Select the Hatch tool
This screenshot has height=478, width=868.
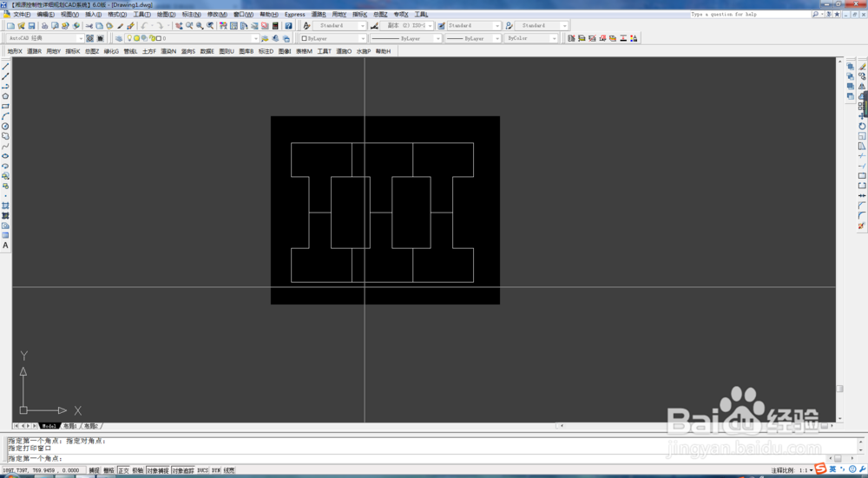[5, 206]
